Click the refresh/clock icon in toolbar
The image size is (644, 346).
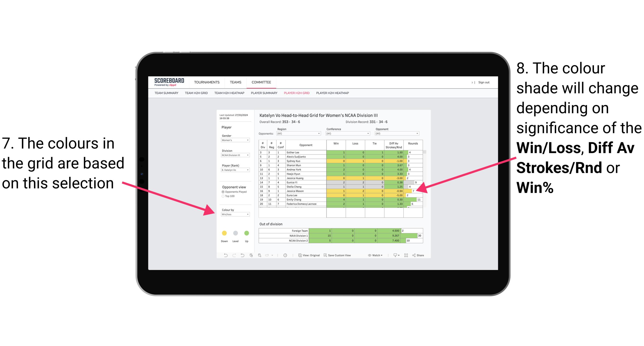tap(285, 256)
